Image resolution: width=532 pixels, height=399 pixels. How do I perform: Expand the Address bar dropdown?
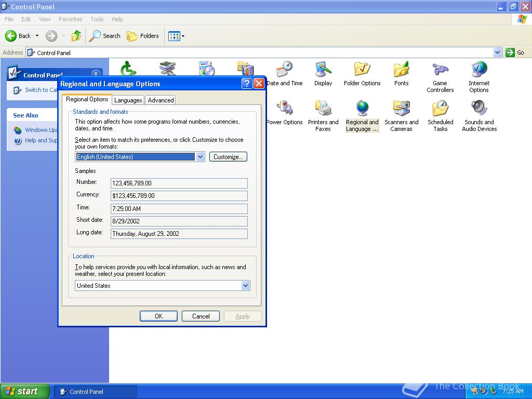(x=497, y=52)
